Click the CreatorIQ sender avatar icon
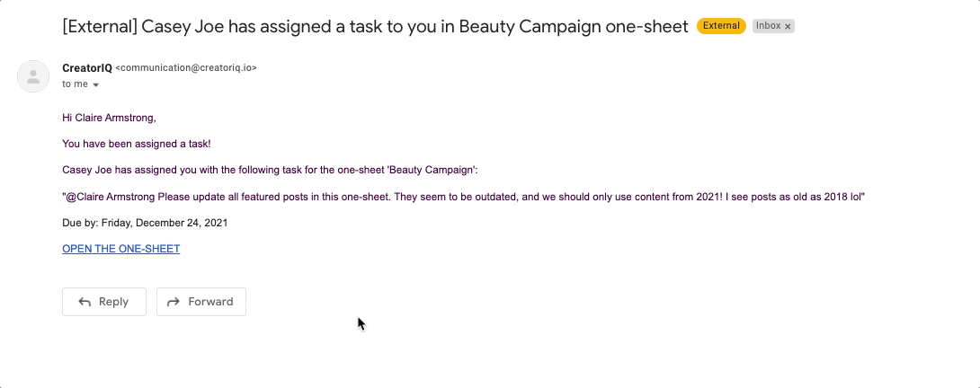 [33, 76]
